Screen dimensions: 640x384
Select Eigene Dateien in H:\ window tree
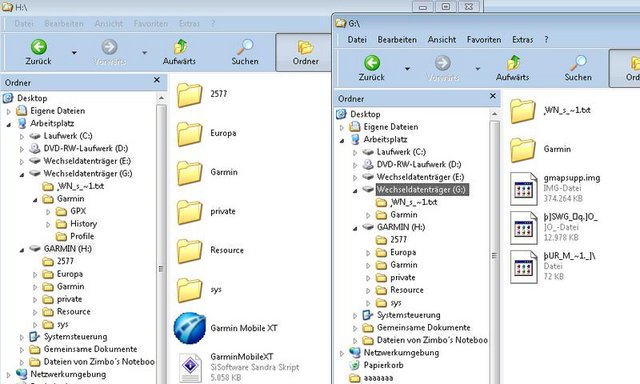pos(58,111)
